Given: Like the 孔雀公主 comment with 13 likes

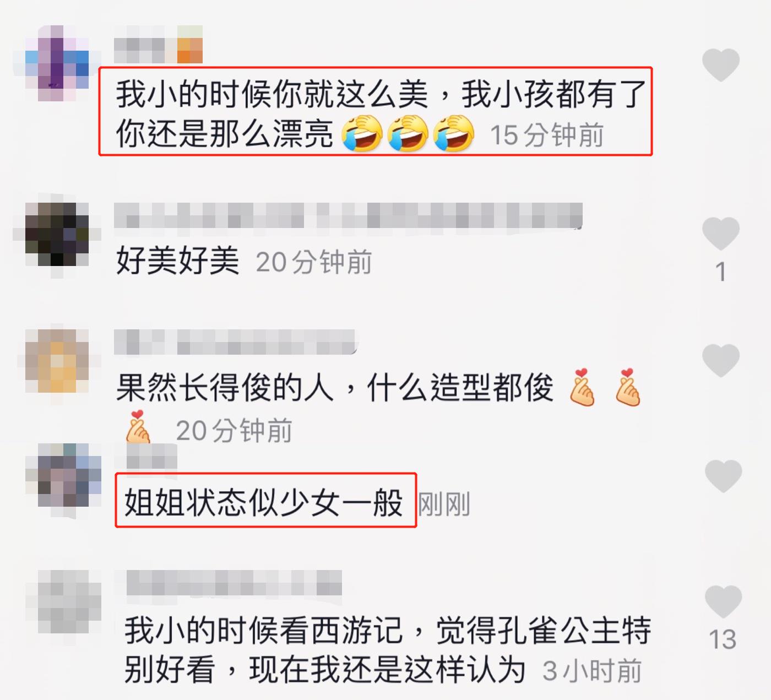Looking at the screenshot, I should pos(723,601).
